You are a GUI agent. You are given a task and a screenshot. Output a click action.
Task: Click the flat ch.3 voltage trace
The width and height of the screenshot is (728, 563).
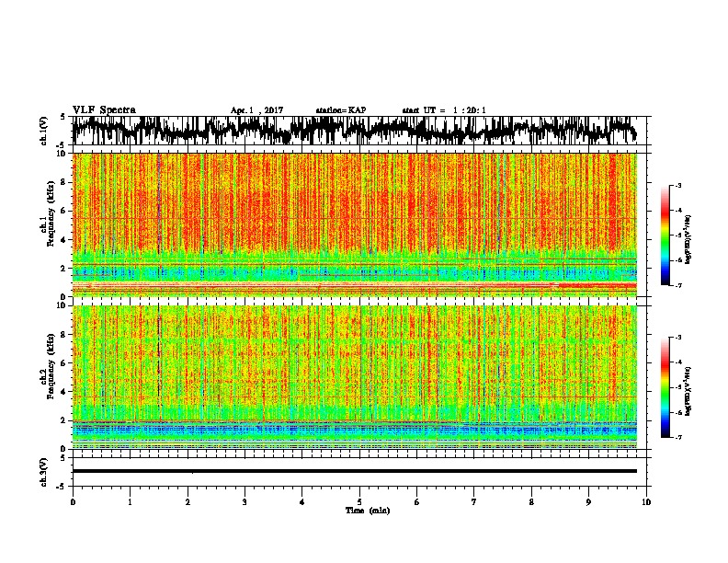click(354, 471)
